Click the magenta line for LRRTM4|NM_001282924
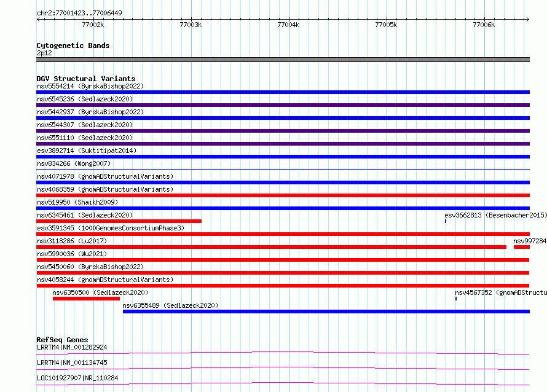Viewport: 547px width, 392px height. pyautogui.click(x=283, y=353)
